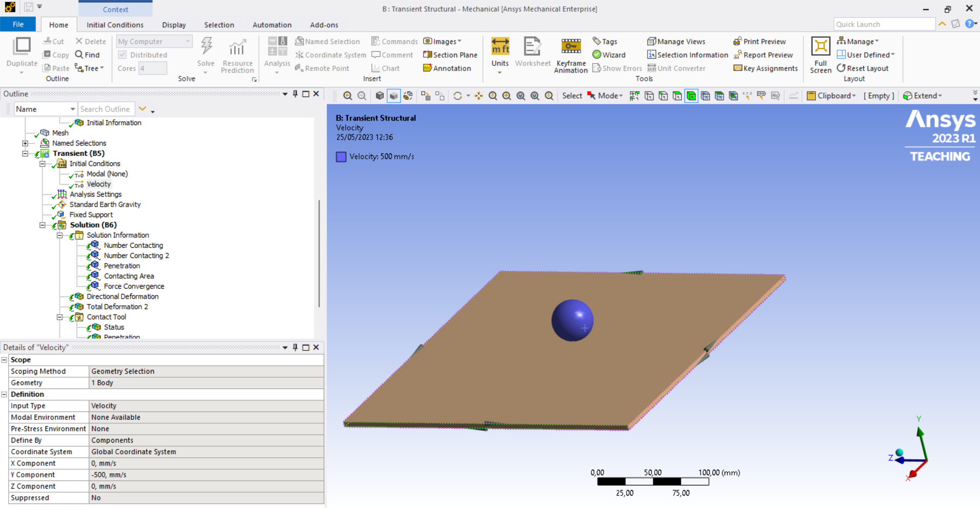980x508 pixels.
Task: Switch to the Initial Conditions tab
Action: [x=115, y=25]
